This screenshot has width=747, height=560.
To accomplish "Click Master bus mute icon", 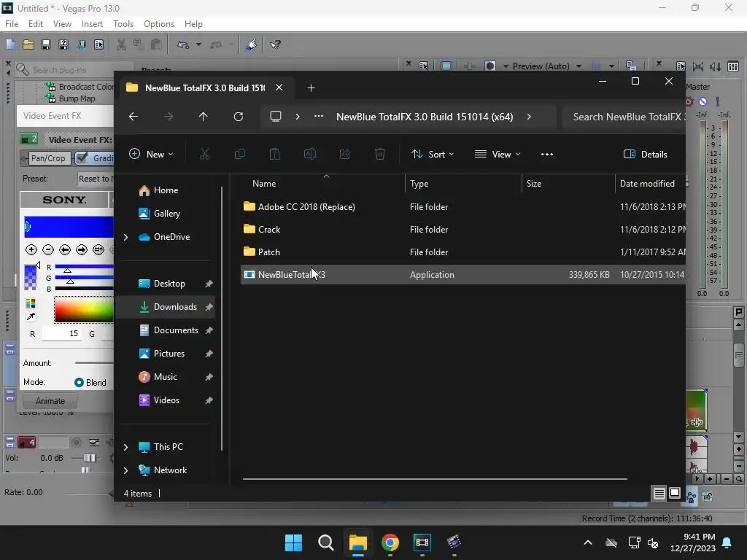I will tap(703, 101).
